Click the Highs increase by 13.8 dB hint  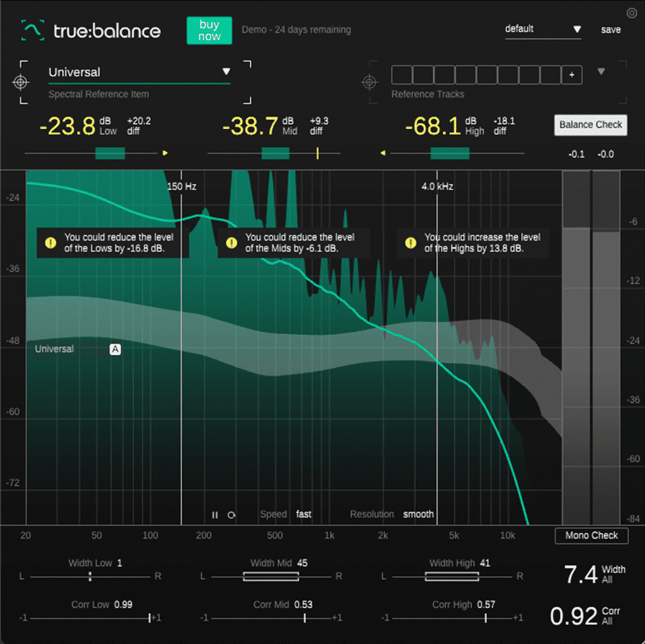point(472,243)
